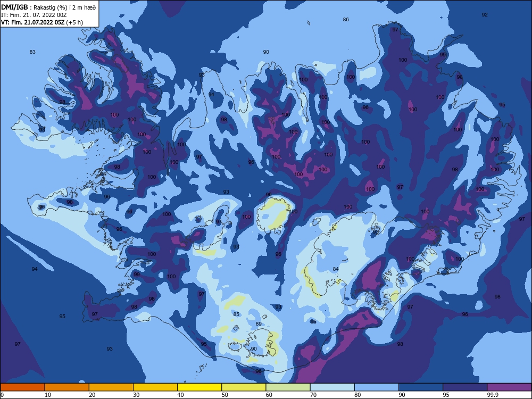
Task: Click the "89" humidity value on the map
Action: [259, 323]
